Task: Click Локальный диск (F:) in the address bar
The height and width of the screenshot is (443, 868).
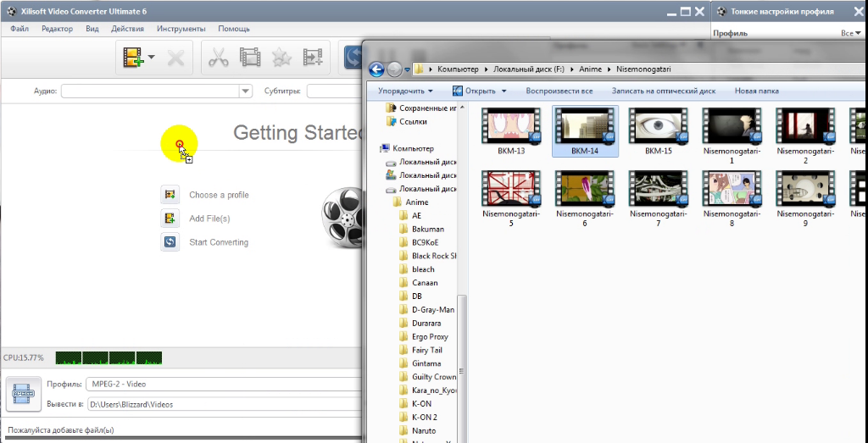Action: pos(529,69)
